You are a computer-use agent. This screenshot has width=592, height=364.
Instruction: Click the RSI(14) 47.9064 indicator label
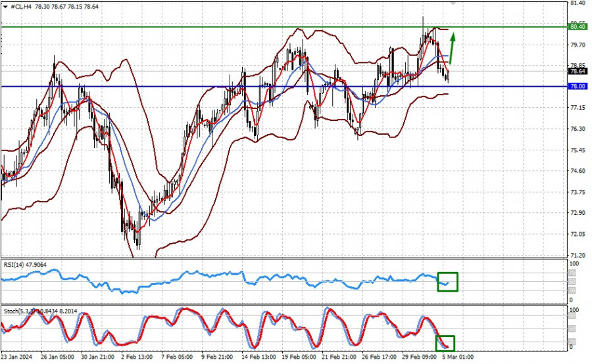point(25,265)
